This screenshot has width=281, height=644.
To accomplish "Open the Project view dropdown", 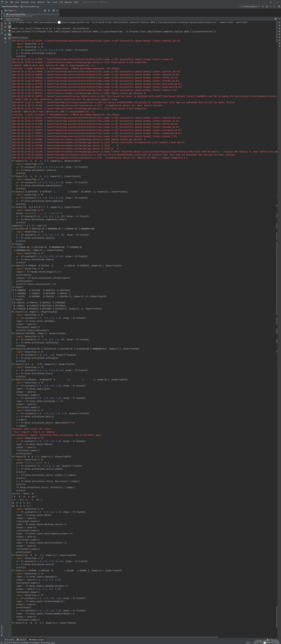I will coord(11,11).
